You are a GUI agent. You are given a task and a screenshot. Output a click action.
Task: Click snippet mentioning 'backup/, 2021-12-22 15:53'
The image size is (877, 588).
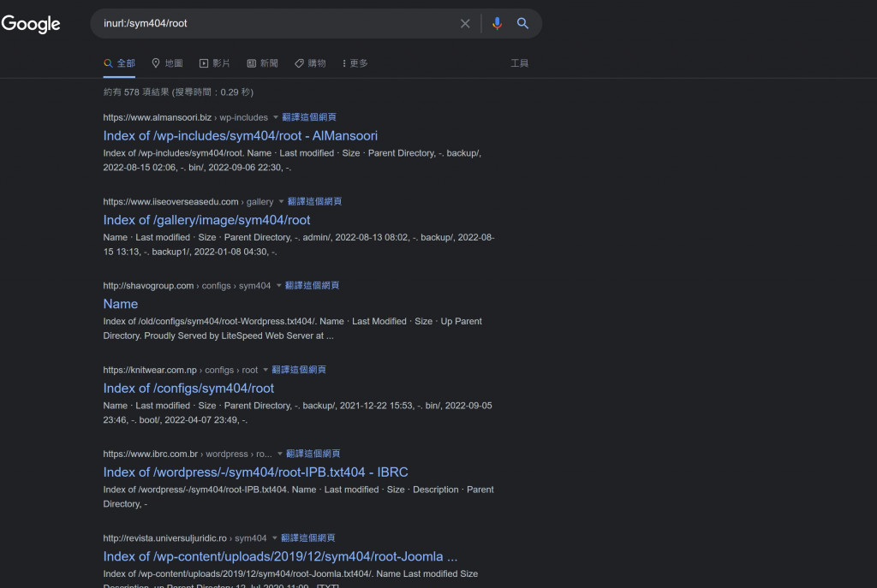(297, 413)
